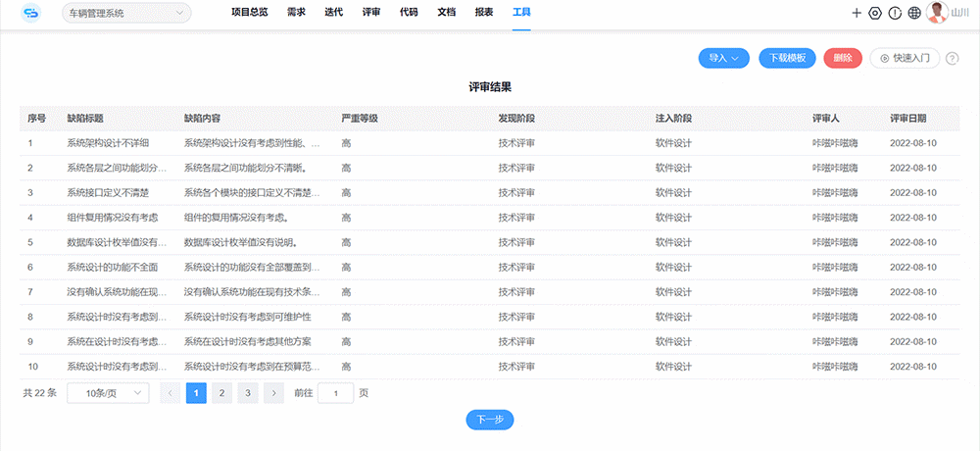The image size is (980, 451).
Task: Click the 共 22 条 total count
Action: tap(40, 393)
